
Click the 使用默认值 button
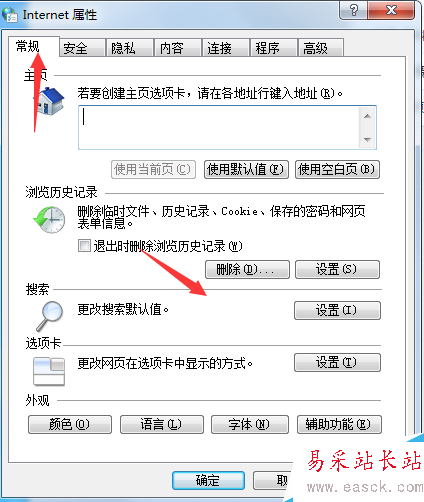[x=246, y=170]
